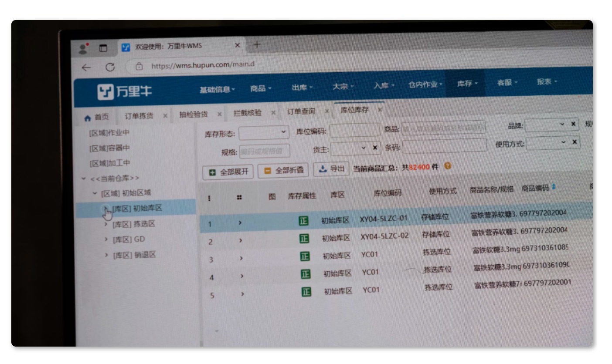Click the green 正 icon in row 1

point(303,221)
